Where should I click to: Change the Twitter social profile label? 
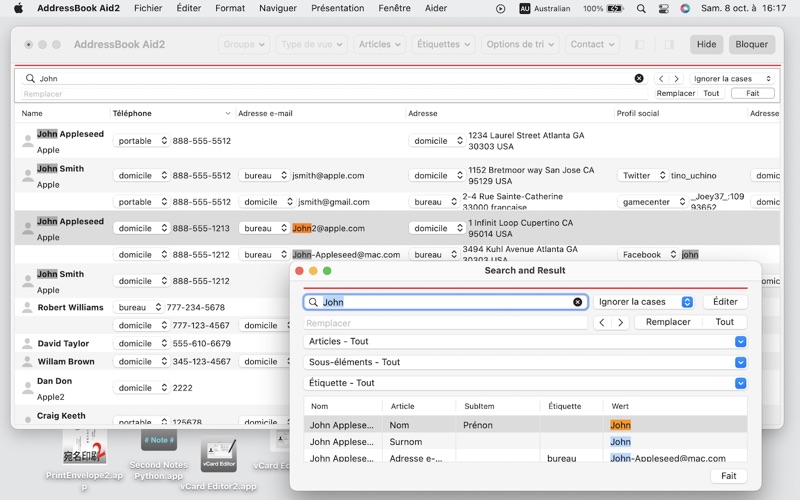(642, 176)
